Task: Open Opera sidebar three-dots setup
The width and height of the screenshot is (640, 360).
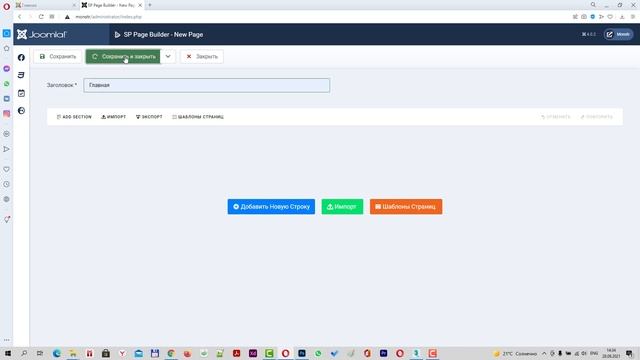Action: tap(7, 340)
